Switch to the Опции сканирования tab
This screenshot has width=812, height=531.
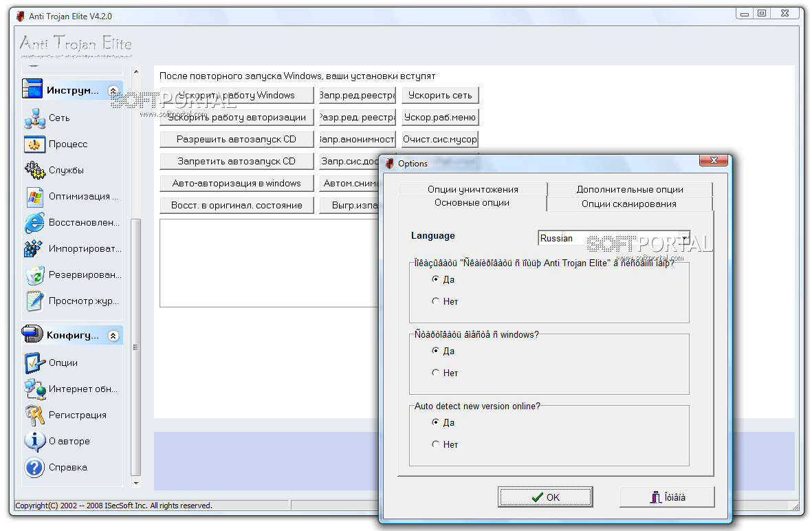click(628, 204)
